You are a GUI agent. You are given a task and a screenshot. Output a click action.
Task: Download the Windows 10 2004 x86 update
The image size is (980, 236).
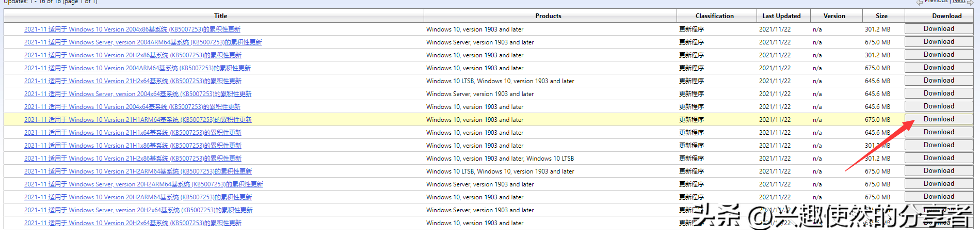click(x=938, y=29)
